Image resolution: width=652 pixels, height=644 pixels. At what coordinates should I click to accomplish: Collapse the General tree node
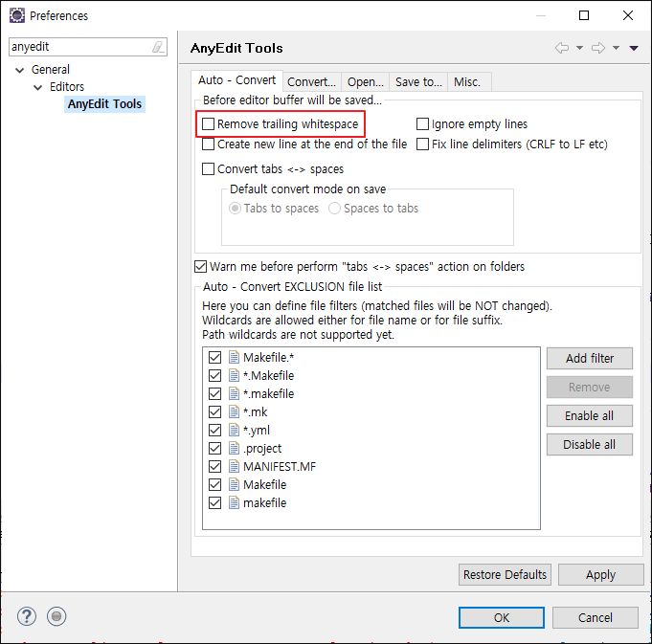19,70
